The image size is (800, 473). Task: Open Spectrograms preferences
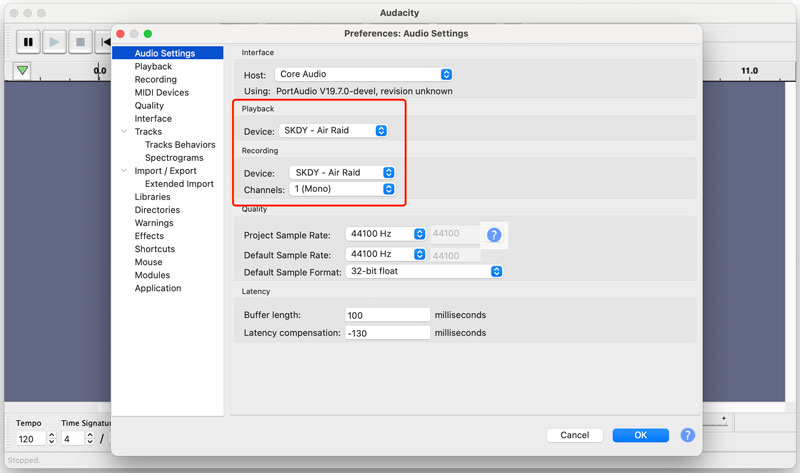tap(174, 158)
